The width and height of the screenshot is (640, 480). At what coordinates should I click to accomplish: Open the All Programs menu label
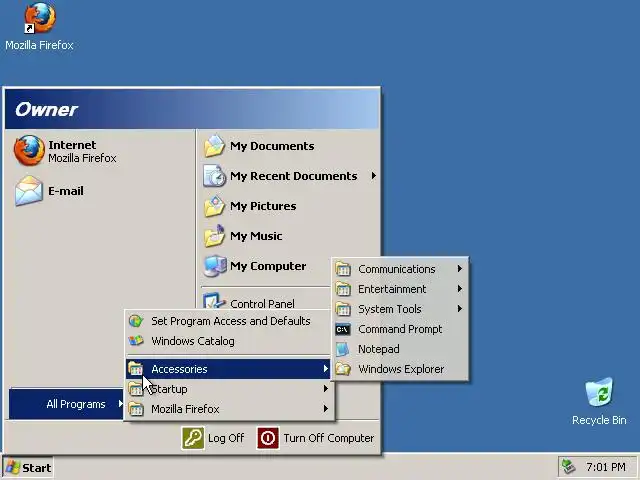tap(76, 404)
